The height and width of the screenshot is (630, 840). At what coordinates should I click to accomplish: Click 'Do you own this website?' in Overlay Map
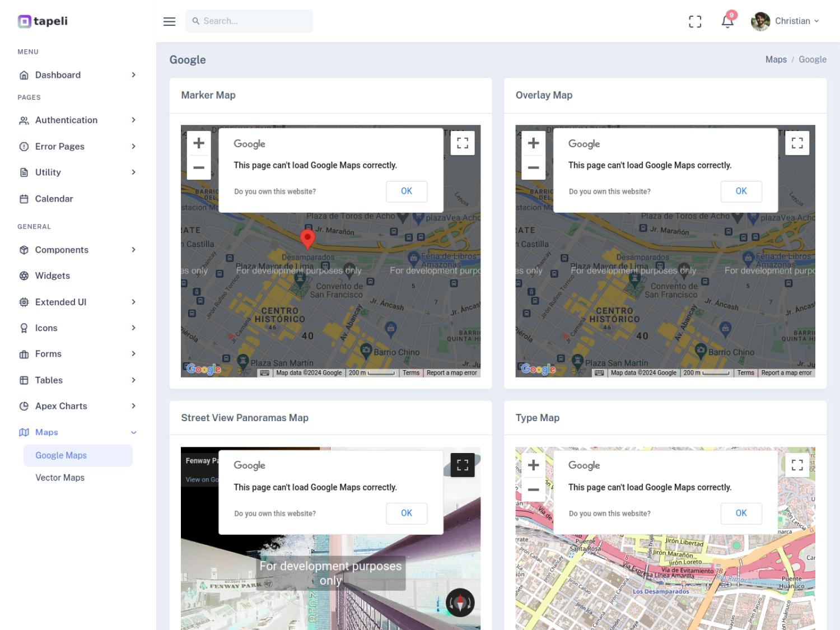(610, 192)
